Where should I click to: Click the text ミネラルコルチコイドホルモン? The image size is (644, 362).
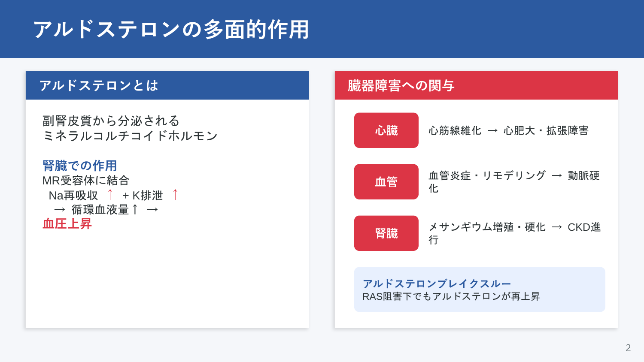pyautogui.click(x=130, y=136)
